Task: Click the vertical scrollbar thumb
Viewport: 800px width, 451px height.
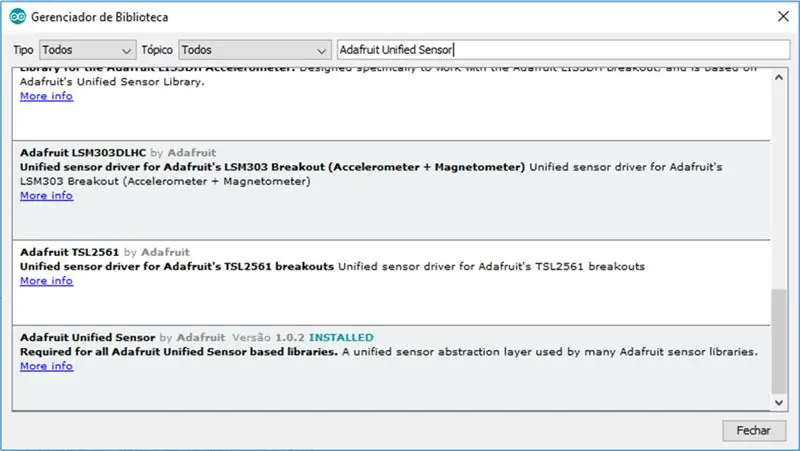Action: 779,341
